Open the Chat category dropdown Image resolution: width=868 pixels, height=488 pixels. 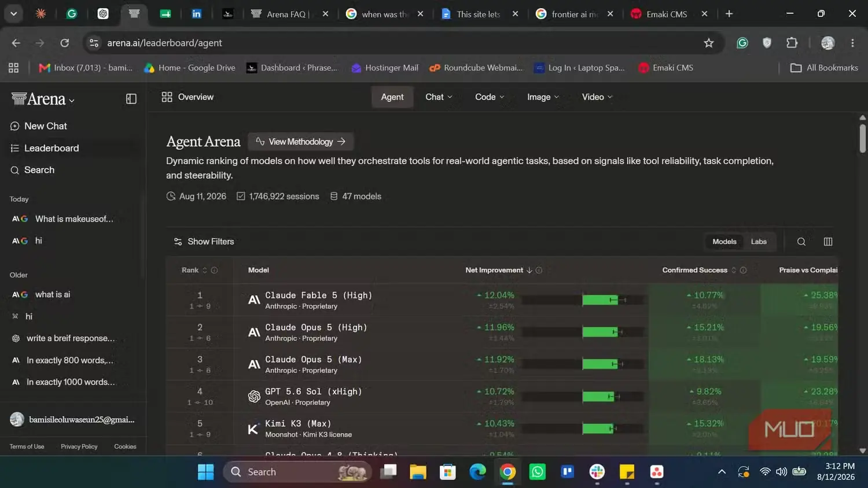click(x=439, y=97)
